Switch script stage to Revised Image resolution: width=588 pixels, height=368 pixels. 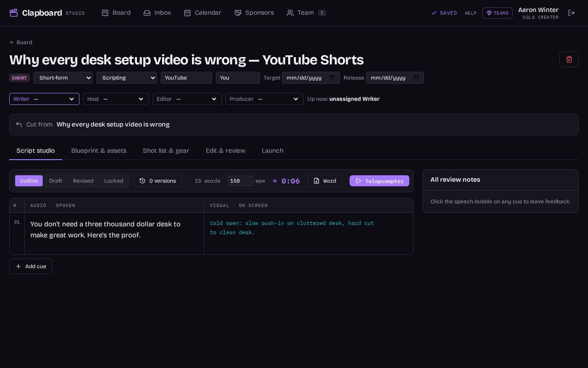(x=83, y=181)
